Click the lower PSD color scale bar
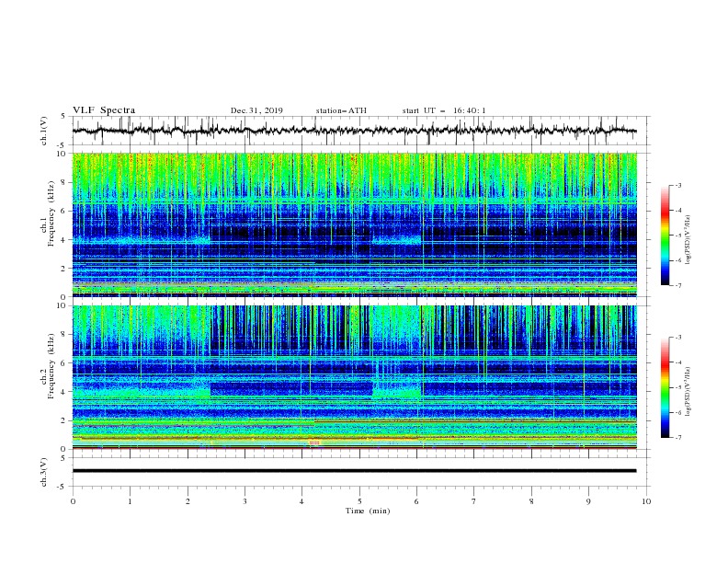This screenshot has height=563, width=728. pyautogui.click(x=665, y=387)
